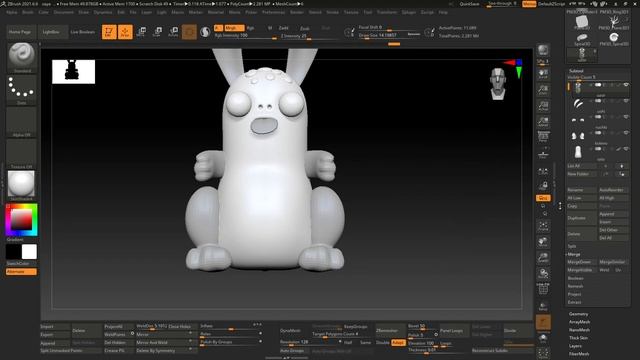The image size is (640, 360).
Task: Open the Preferences menu
Action: pos(273,12)
